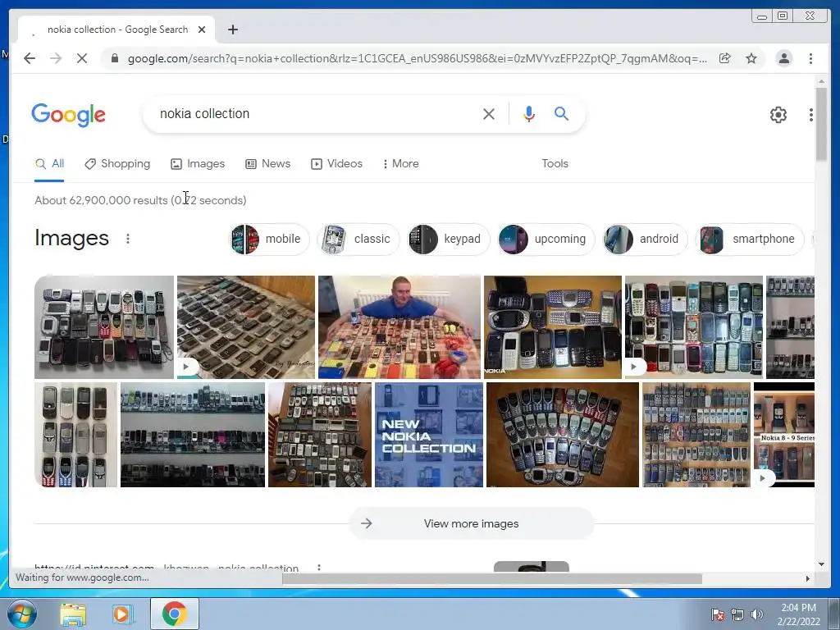Open a new browser tab
The width and height of the screenshot is (840, 630).
(232, 30)
